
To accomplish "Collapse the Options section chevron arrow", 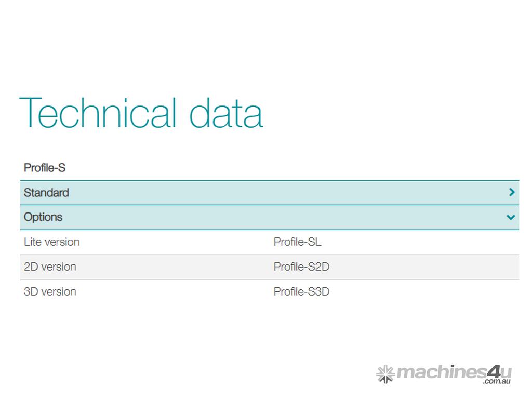I will [511, 217].
